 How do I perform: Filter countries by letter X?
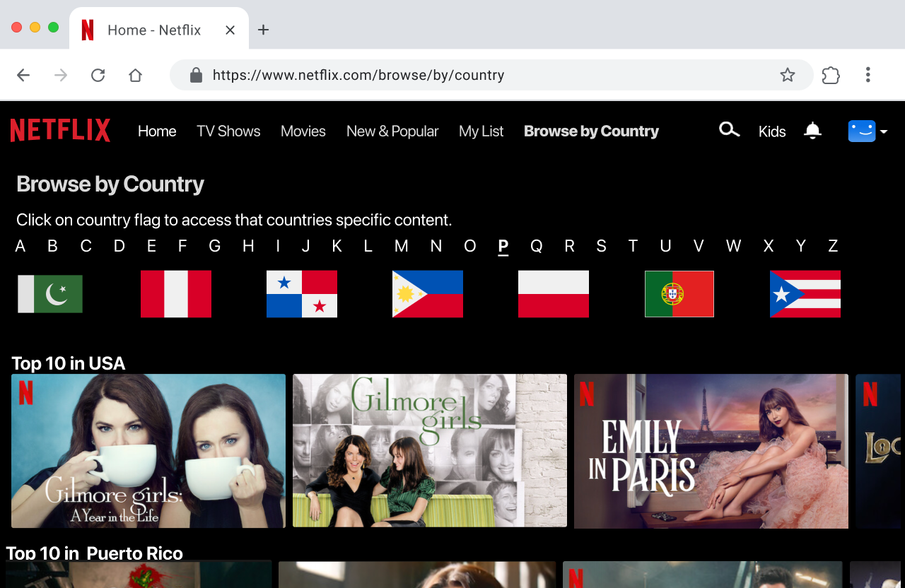769,246
